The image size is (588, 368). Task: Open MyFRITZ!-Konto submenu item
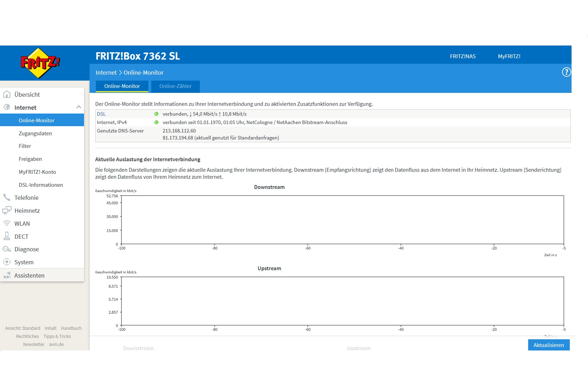point(37,172)
